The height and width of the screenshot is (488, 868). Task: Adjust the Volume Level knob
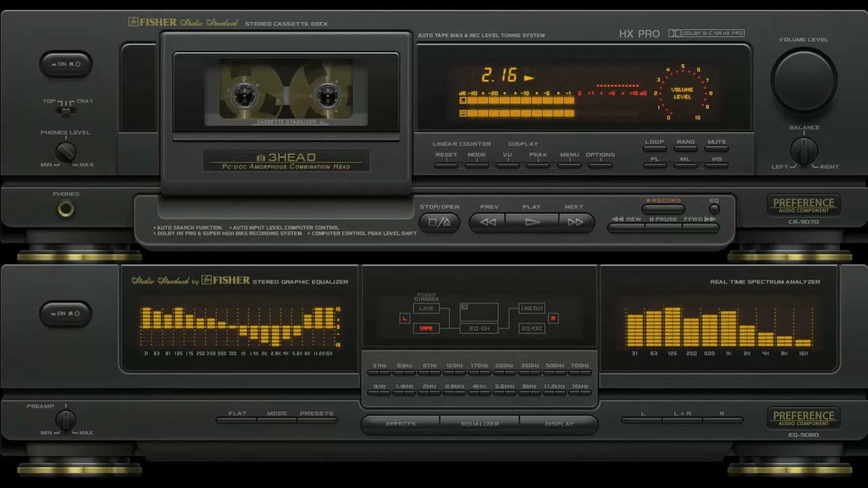[804, 80]
